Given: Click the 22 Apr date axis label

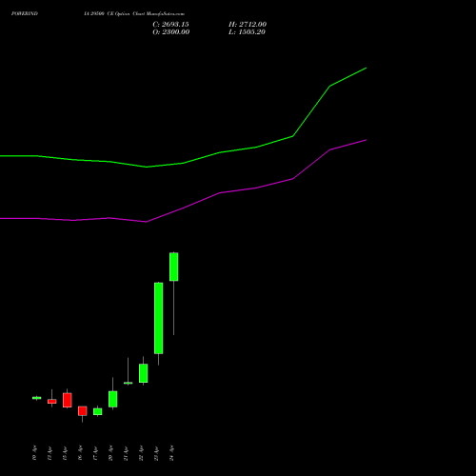Looking at the screenshot, I should click(x=141, y=453).
